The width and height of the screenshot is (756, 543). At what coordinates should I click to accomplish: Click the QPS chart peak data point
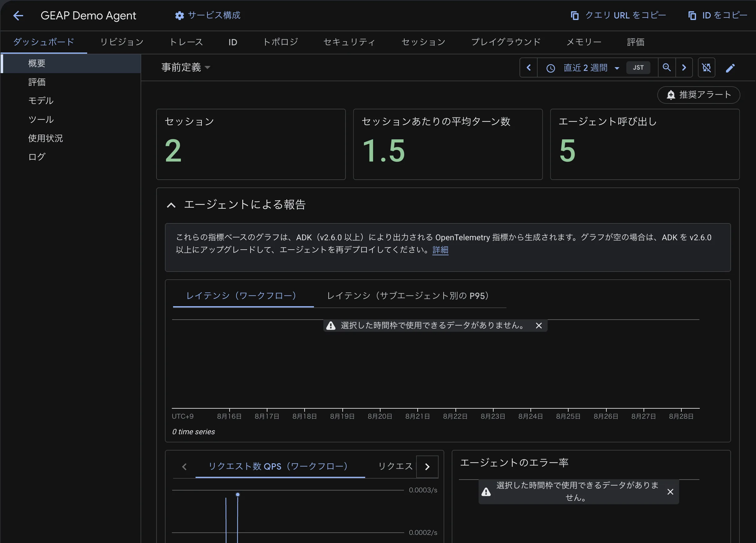tap(238, 494)
